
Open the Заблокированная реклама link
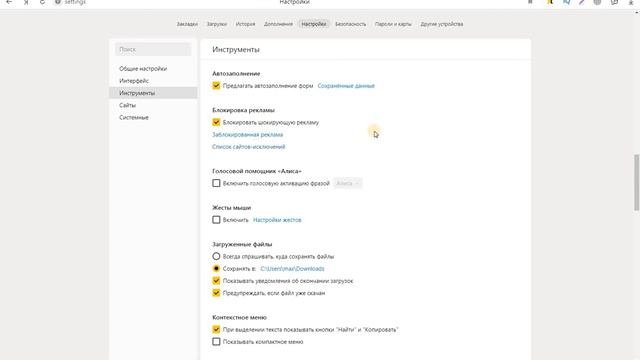click(247, 134)
